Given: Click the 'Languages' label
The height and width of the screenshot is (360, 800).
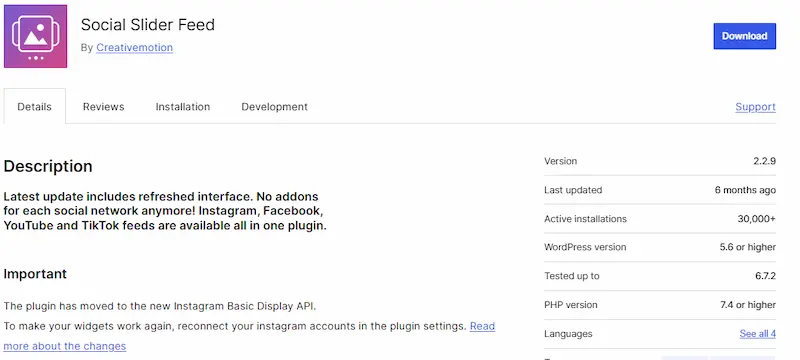Looking at the screenshot, I should 568,333.
